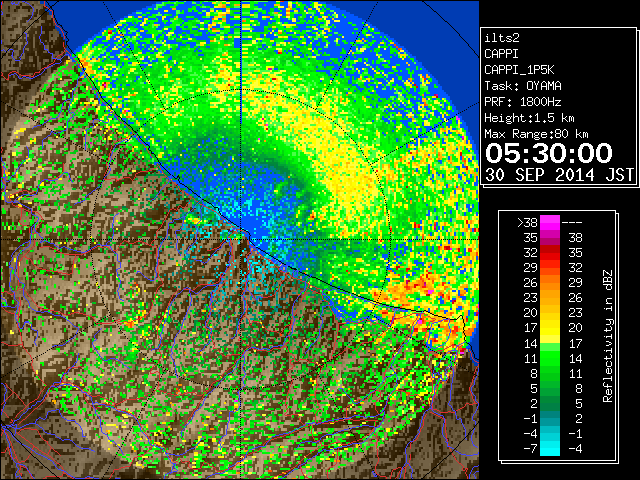Select the 'CAPPI' product type line

501,54
